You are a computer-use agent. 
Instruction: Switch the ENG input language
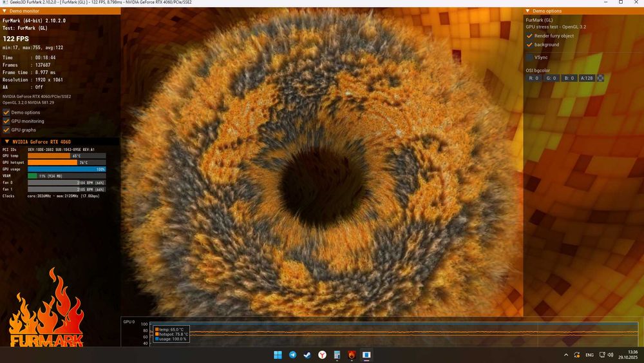(589, 355)
